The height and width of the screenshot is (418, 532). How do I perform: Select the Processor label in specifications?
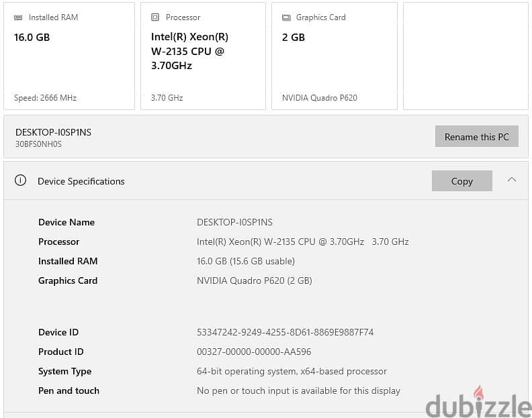(x=58, y=242)
